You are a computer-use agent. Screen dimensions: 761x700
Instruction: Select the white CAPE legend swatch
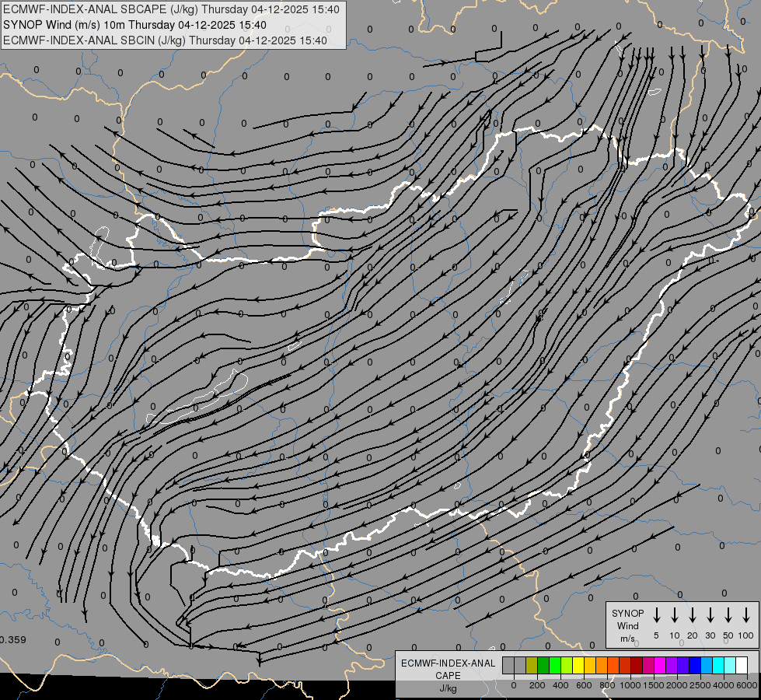coord(742,665)
